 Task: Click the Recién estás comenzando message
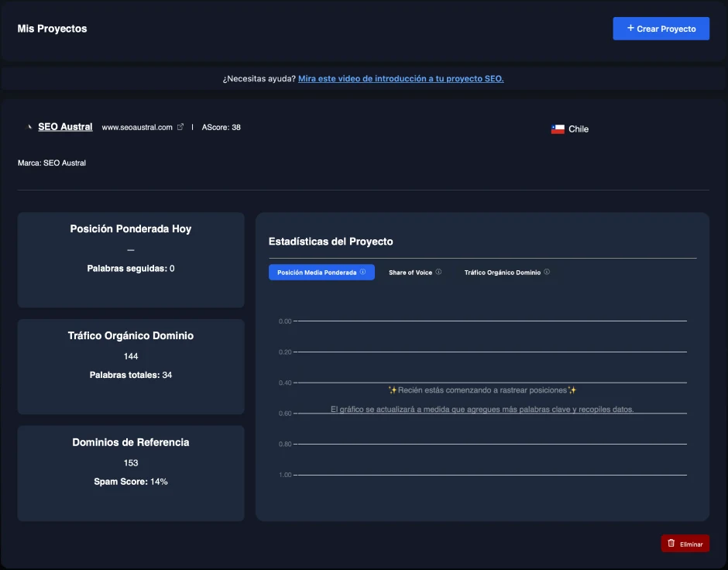tap(482, 390)
